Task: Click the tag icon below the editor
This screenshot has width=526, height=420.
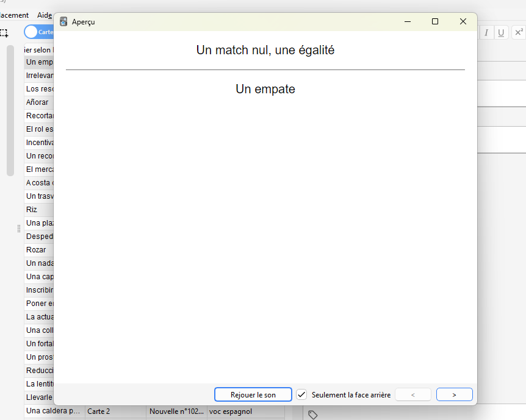Action: (x=312, y=415)
